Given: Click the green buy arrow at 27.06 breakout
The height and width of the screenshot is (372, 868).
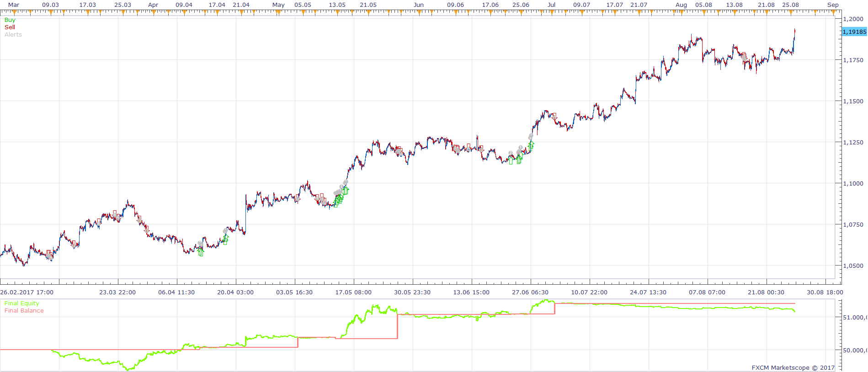Looking at the screenshot, I should click(x=531, y=146).
